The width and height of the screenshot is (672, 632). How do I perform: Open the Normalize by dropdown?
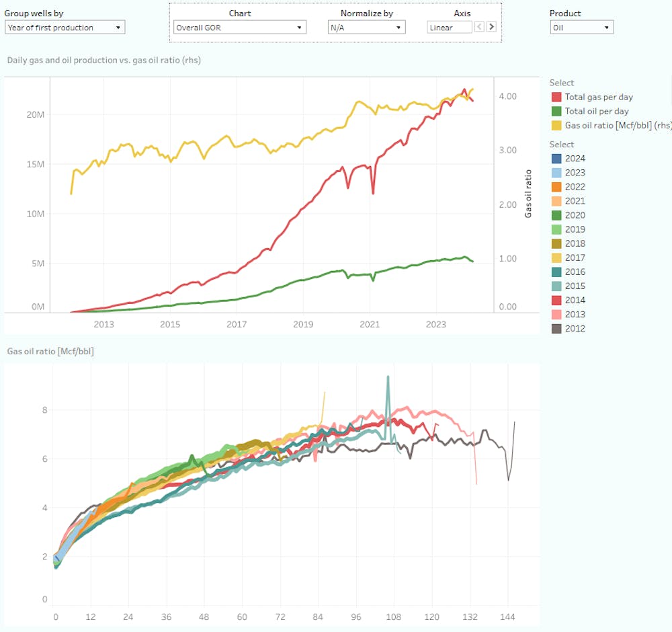pos(366,28)
